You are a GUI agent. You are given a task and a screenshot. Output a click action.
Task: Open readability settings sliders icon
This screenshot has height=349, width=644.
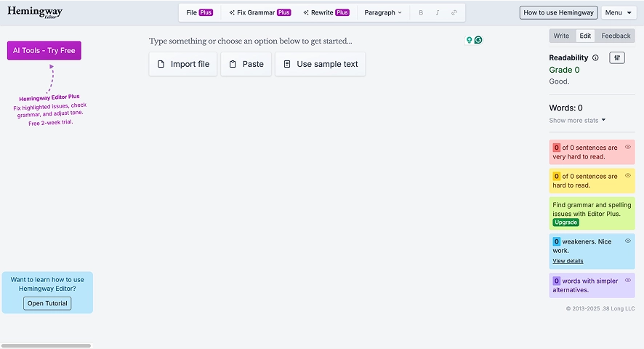coord(617,58)
